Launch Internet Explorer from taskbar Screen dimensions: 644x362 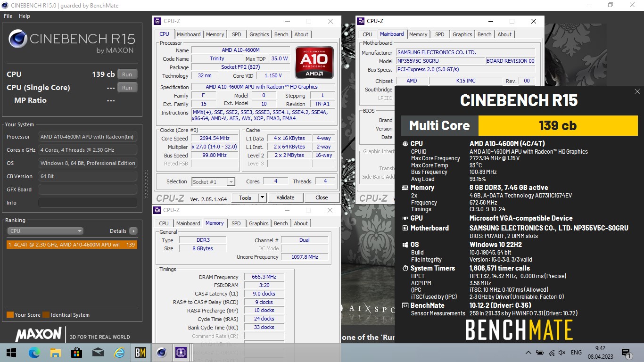(119, 353)
